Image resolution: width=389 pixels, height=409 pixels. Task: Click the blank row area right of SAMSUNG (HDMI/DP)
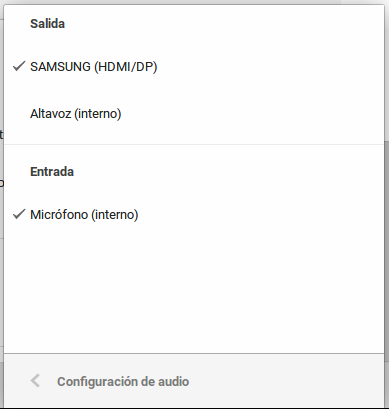[x=270, y=67]
